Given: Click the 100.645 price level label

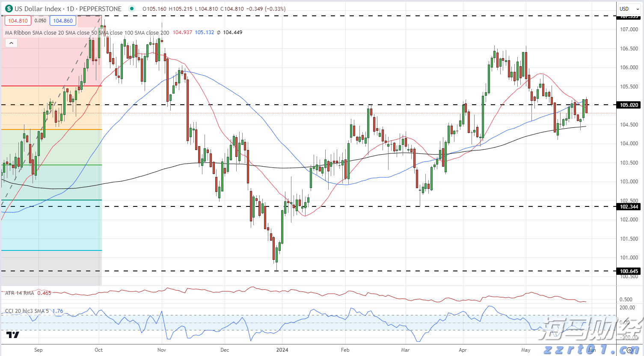Looking at the screenshot, I should tap(629, 271).
